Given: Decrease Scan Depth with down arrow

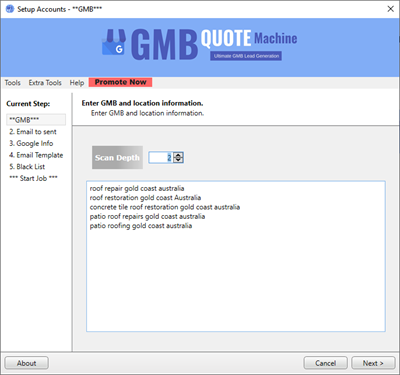Looking at the screenshot, I should pyautogui.click(x=178, y=160).
